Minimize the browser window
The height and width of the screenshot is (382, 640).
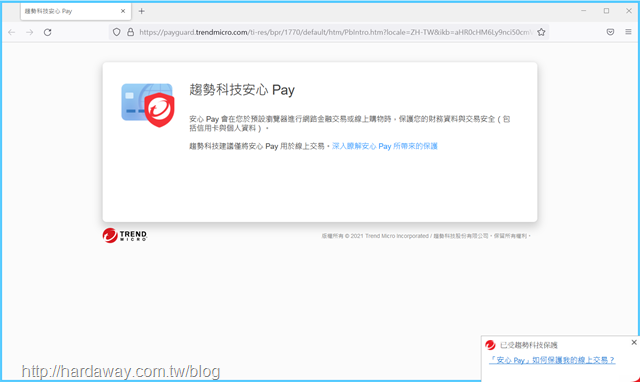click(x=584, y=11)
